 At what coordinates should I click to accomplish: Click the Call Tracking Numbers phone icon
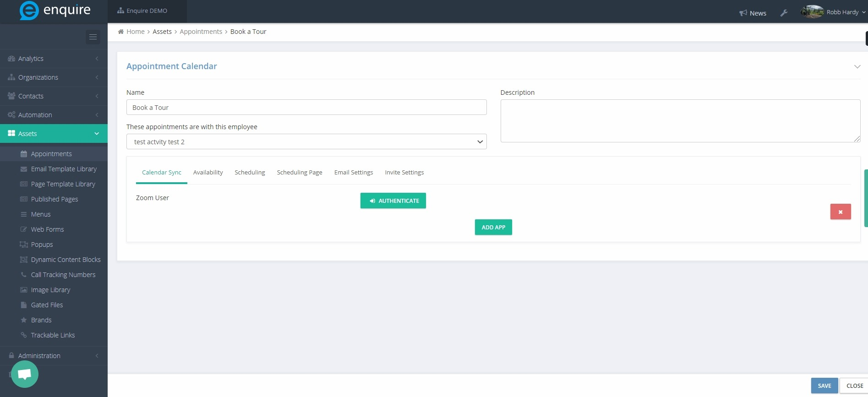click(24, 275)
